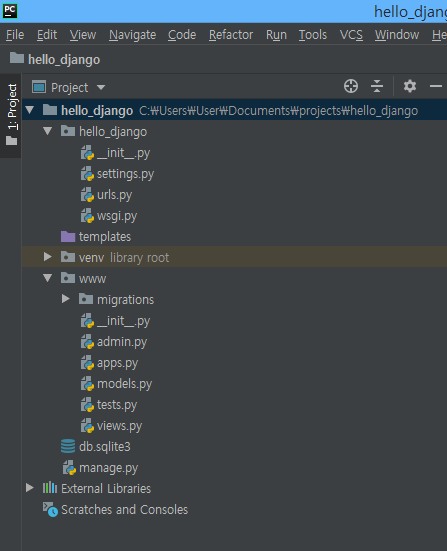Viewport: 447px width, 551px height.
Task: Click the Scratches and Consoles clock icon
Action: click(x=50, y=510)
